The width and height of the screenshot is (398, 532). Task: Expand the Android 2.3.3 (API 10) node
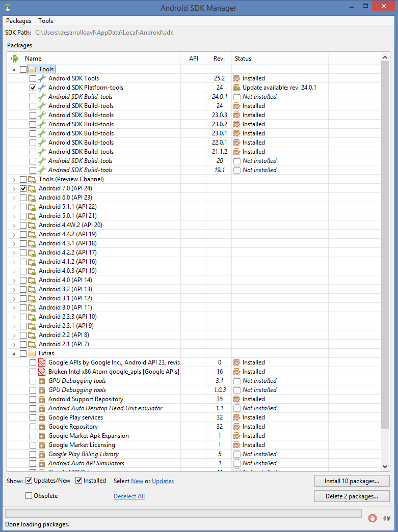click(x=14, y=317)
